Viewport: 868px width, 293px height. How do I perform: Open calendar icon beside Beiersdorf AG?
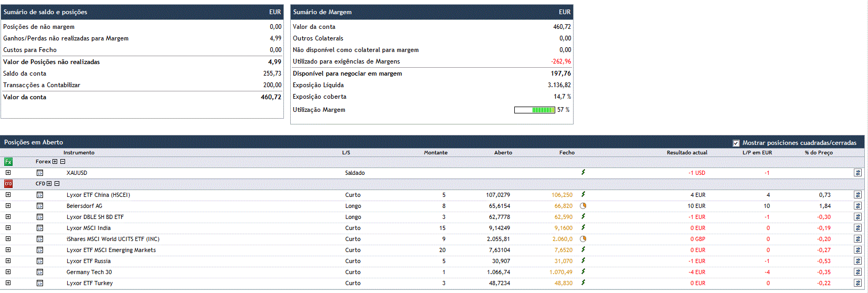pyautogui.click(x=40, y=206)
